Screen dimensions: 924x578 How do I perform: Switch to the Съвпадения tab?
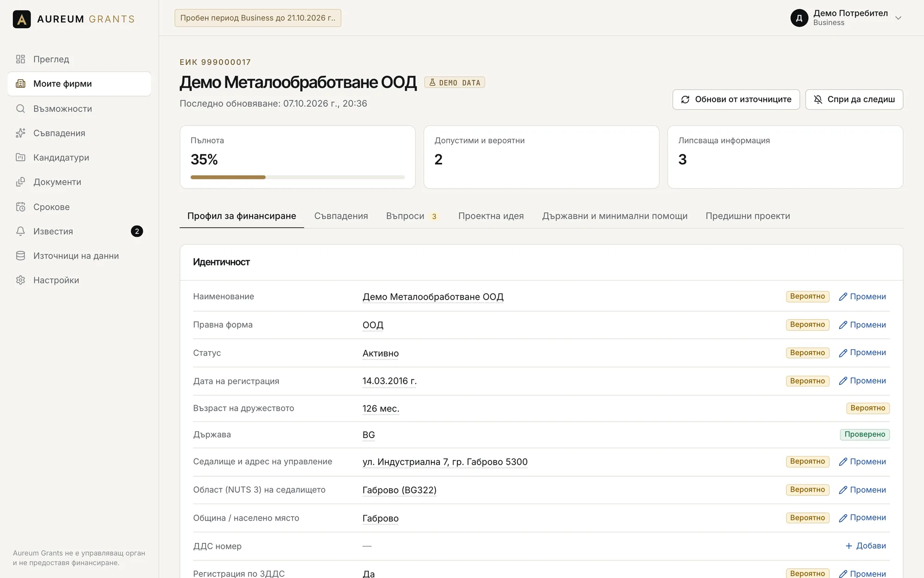click(341, 216)
